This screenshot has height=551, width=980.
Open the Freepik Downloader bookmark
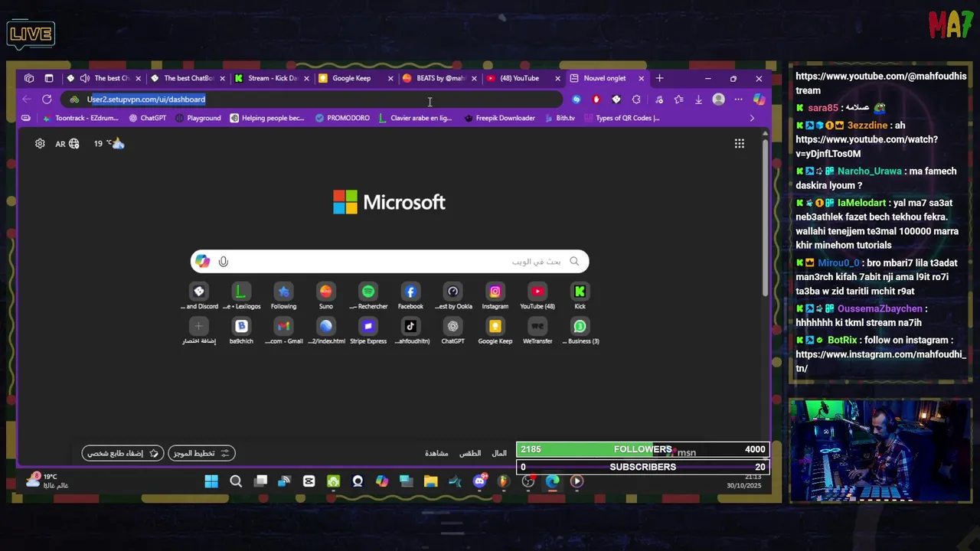(x=499, y=118)
